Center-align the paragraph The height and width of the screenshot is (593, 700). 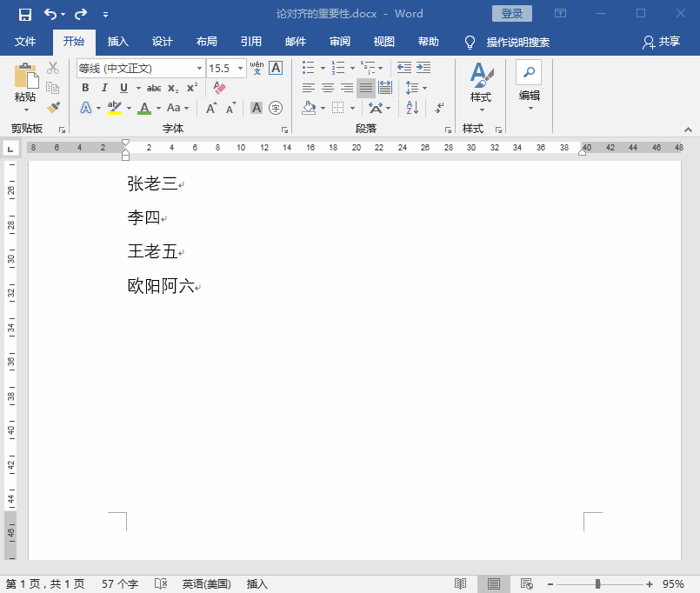[327, 88]
